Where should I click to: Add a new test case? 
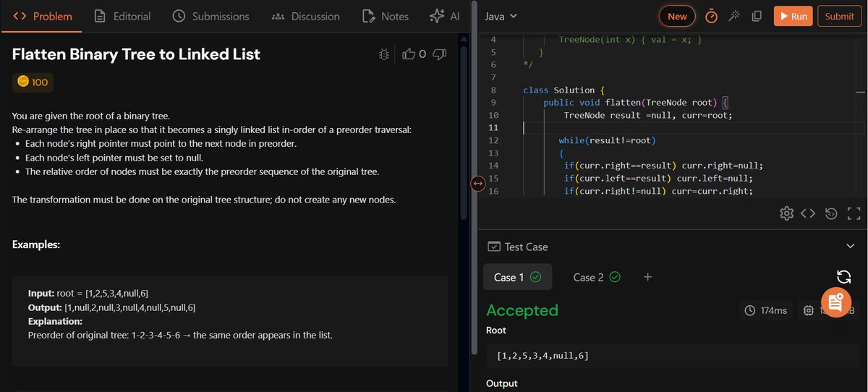[x=647, y=277]
